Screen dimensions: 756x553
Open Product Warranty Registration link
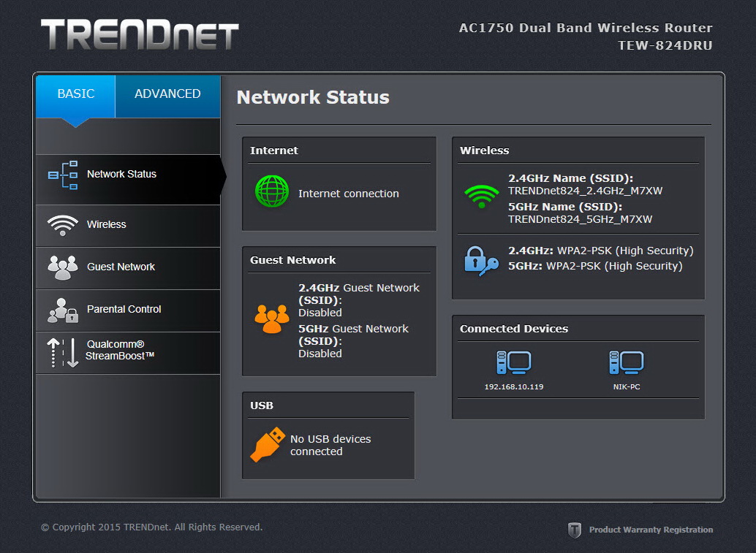[651, 530]
